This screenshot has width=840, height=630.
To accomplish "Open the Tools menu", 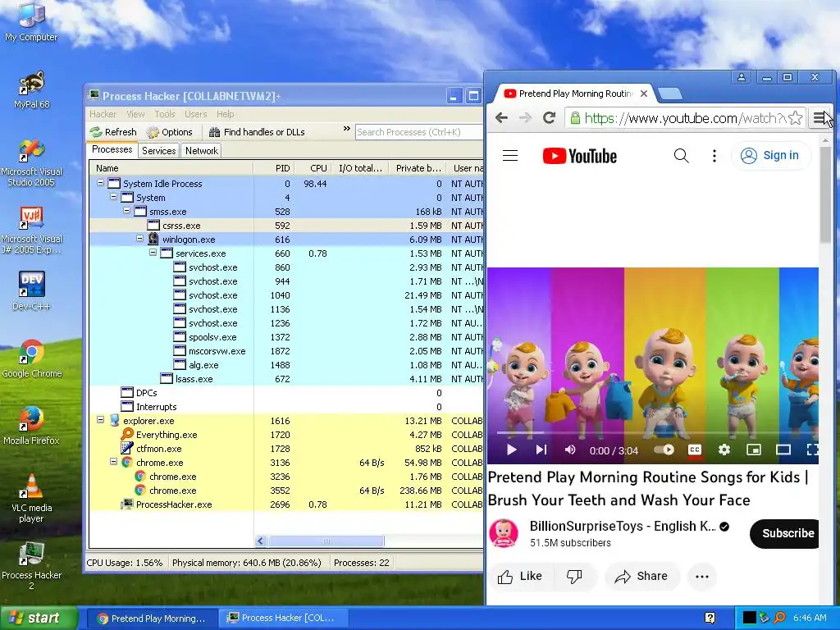I will 165,114.
